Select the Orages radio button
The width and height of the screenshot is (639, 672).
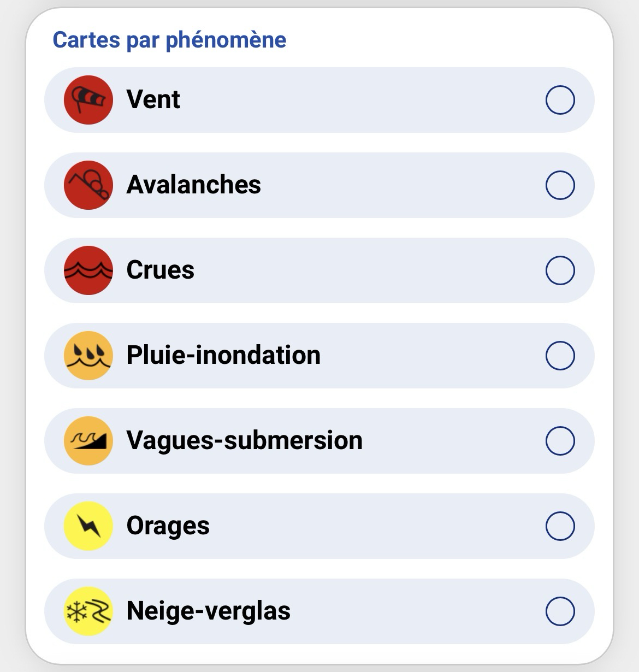pos(560,526)
